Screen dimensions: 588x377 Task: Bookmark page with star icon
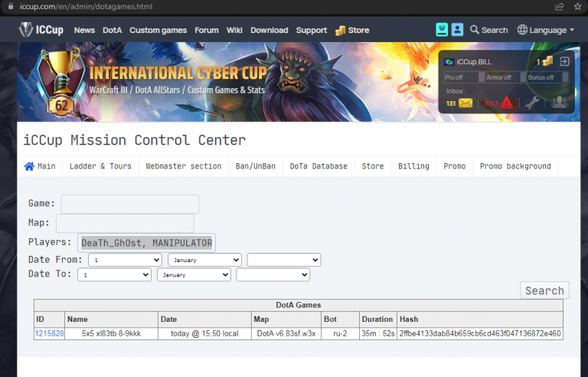coord(577,6)
